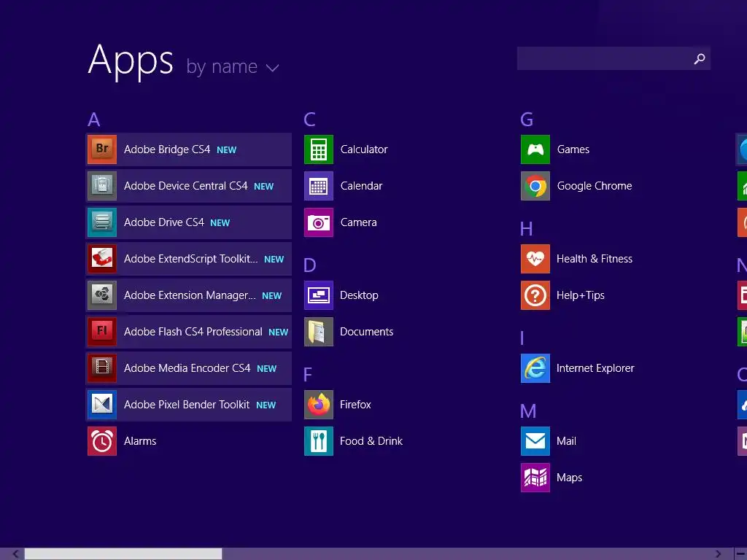Jump to letter group C header
747x560 pixels.
coord(309,120)
